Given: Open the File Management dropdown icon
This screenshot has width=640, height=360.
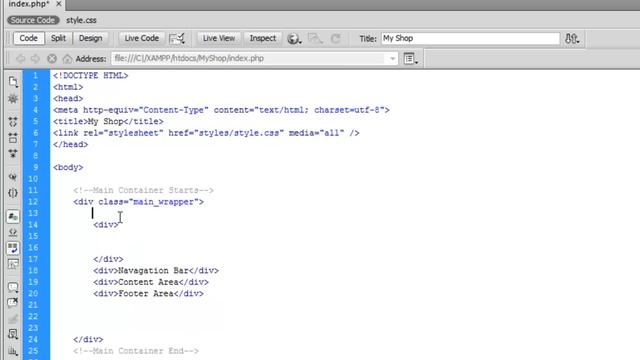Looking at the screenshot, I should pos(572,39).
